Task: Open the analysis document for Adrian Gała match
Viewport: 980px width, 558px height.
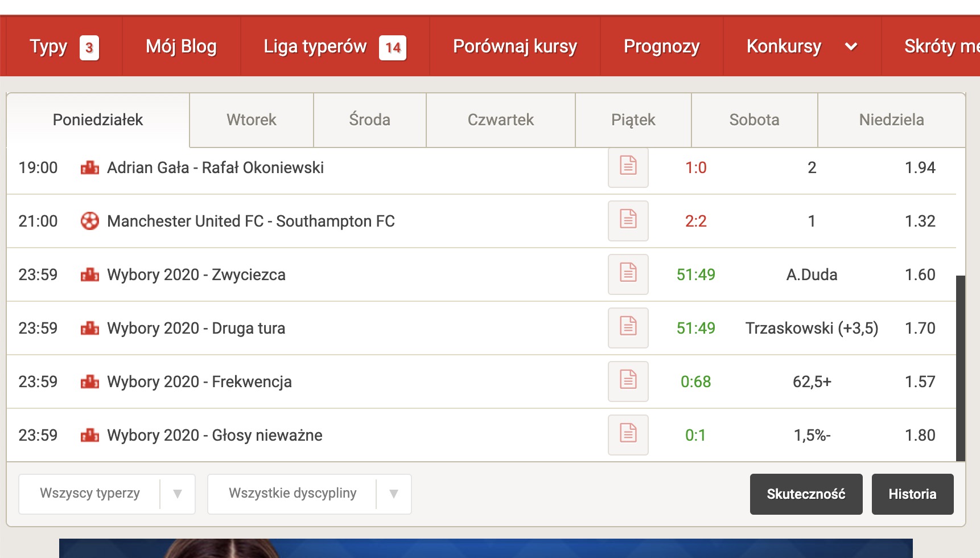Action: (628, 167)
